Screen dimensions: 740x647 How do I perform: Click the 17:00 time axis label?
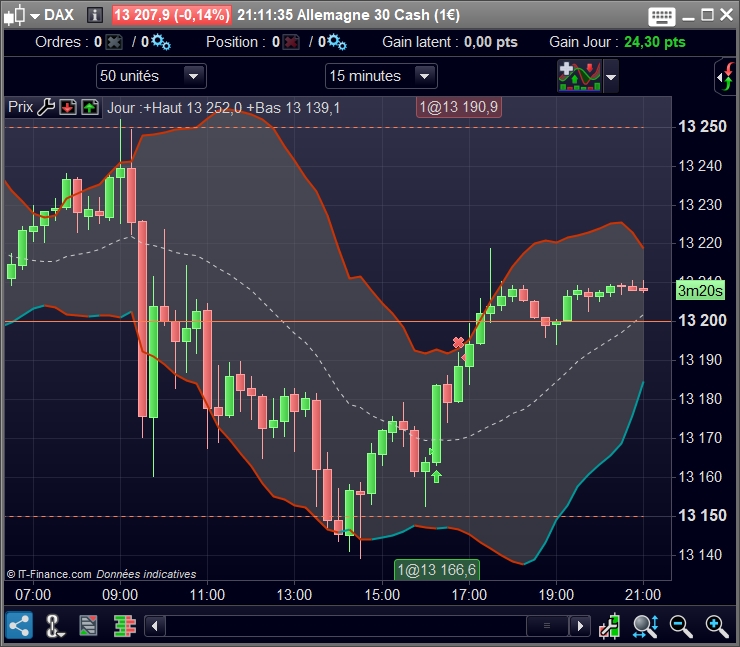[x=469, y=595]
